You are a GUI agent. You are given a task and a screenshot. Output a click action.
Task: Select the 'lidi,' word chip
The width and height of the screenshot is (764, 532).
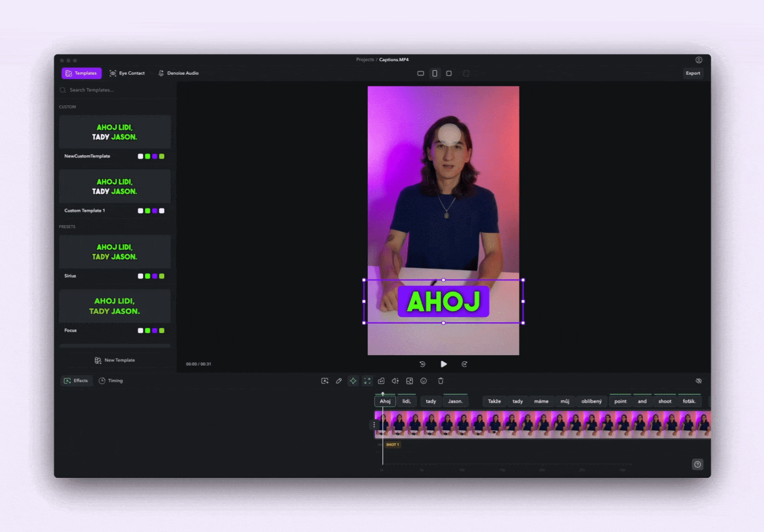(407, 401)
